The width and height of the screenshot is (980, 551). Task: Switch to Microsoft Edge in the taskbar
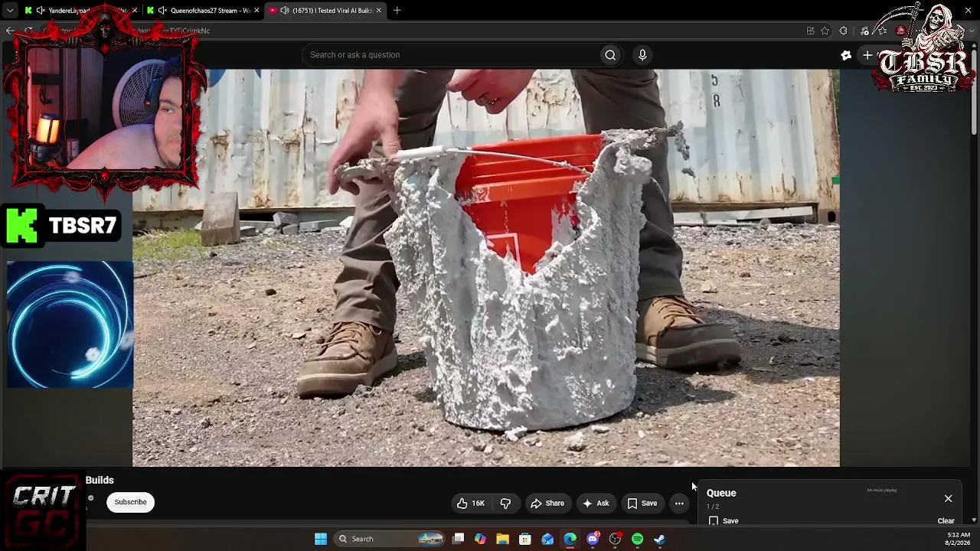pyautogui.click(x=570, y=539)
